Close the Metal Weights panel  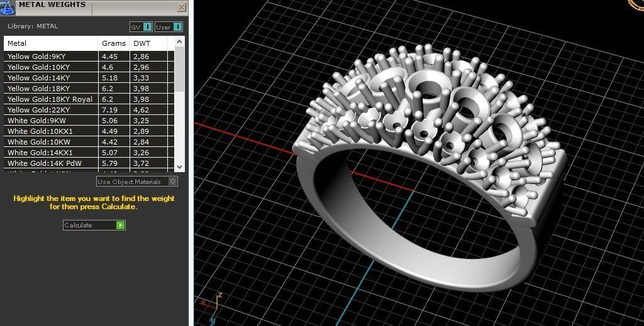click(x=182, y=8)
